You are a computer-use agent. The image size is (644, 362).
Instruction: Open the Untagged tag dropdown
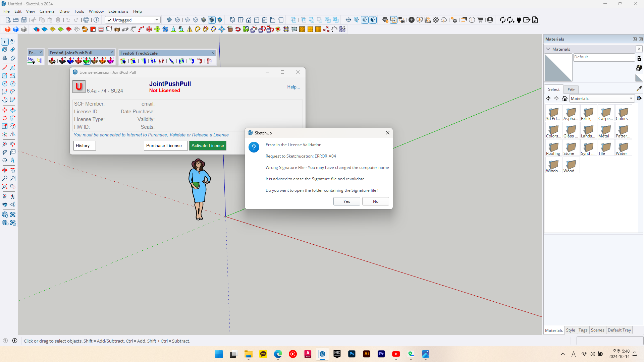click(156, 20)
